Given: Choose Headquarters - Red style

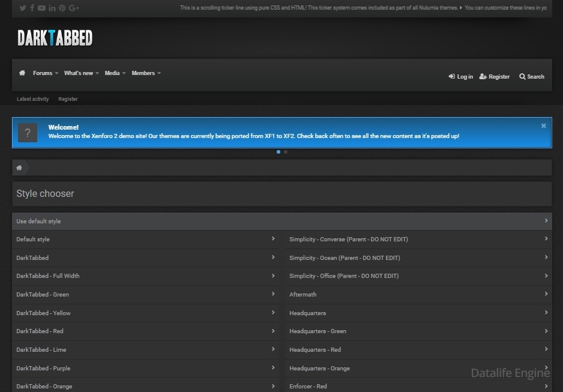Looking at the screenshot, I should pos(419,349).
